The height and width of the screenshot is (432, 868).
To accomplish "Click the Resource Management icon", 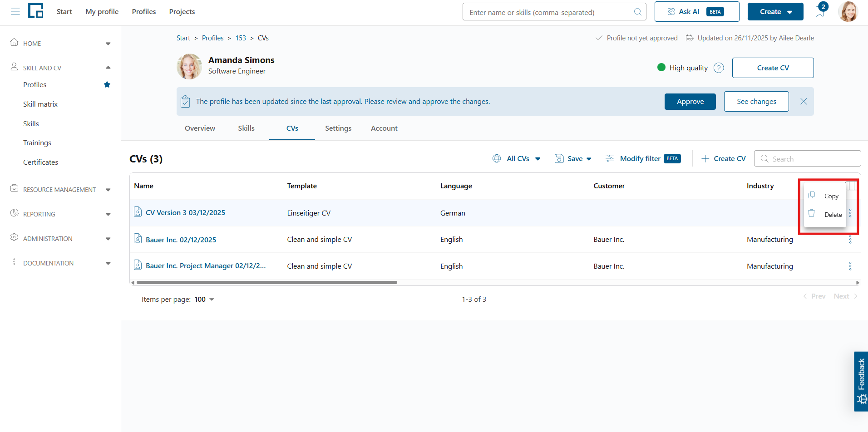I will pos(15,188).
